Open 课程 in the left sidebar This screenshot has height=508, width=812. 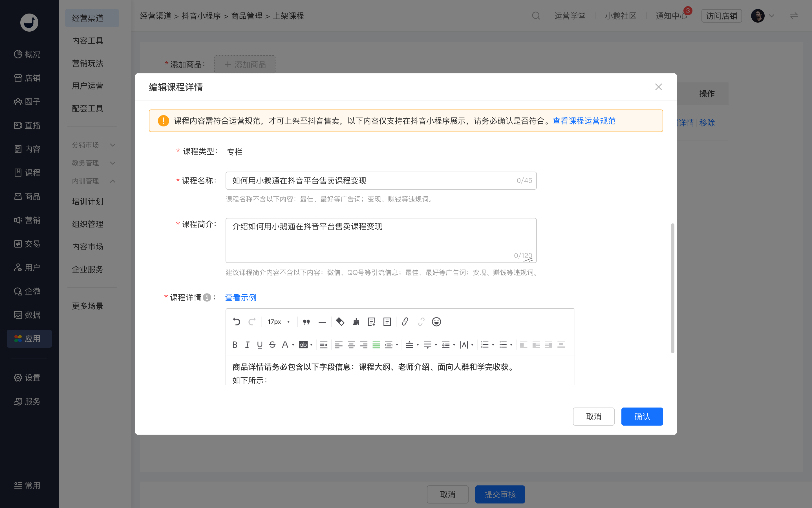tap(27, 173)
